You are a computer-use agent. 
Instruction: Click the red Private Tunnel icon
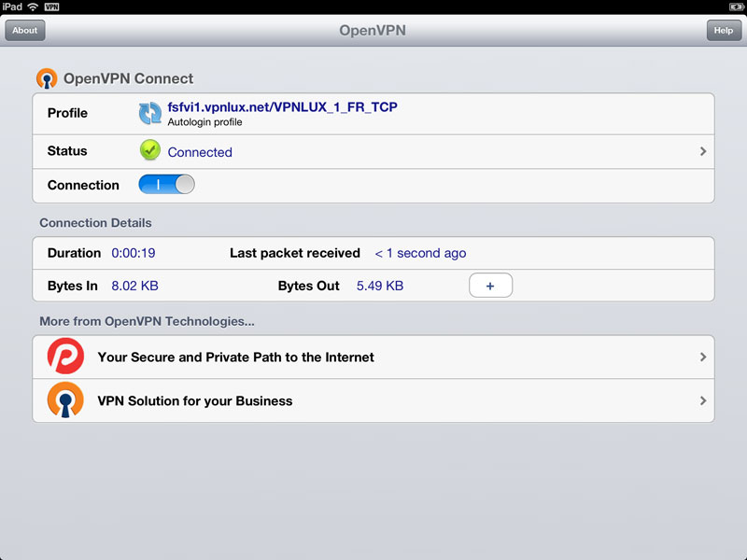[65, 357]
